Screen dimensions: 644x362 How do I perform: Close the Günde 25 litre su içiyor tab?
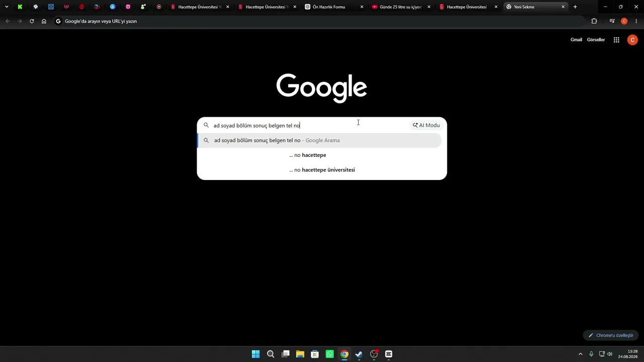pos(429,7)
